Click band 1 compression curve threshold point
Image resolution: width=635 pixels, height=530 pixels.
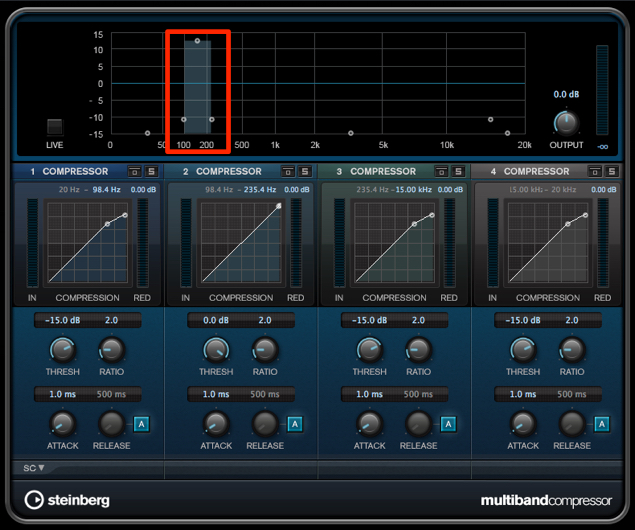coord(107,224)
